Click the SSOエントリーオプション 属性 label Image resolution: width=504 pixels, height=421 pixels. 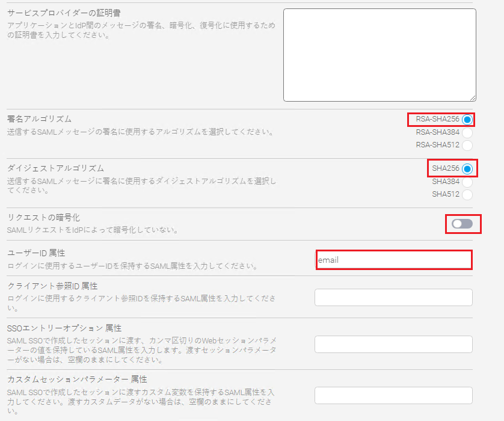click(64, 328)
